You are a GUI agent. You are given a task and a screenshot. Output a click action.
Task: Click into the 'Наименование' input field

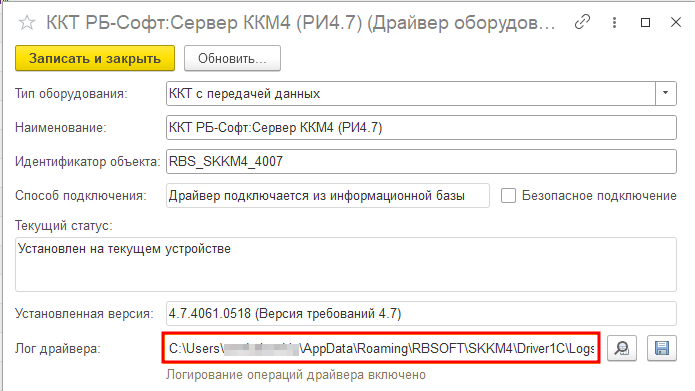click(421, 128)
